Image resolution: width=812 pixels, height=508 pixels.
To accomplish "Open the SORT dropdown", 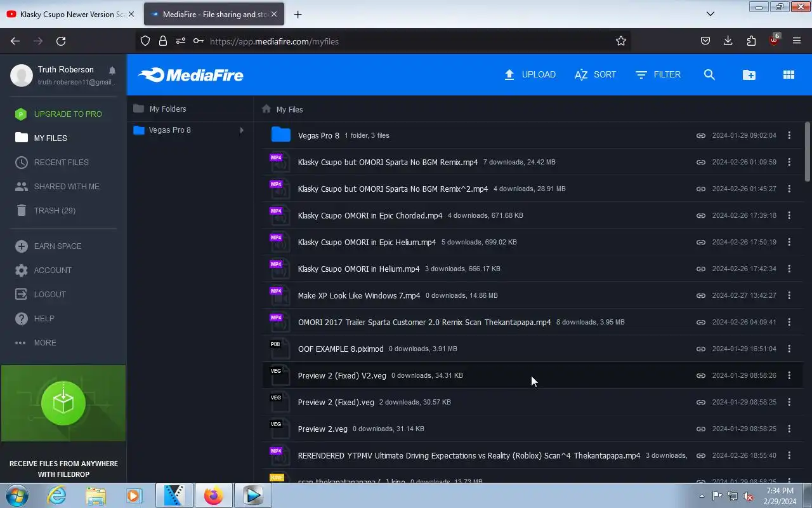I will pyautogui.click(x=595, y=75).
